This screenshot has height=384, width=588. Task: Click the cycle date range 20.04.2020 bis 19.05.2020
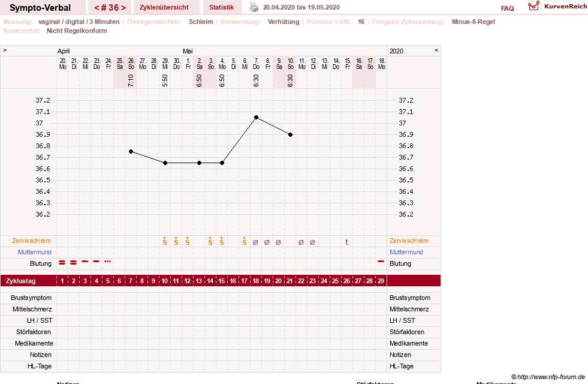pos(301,8)
